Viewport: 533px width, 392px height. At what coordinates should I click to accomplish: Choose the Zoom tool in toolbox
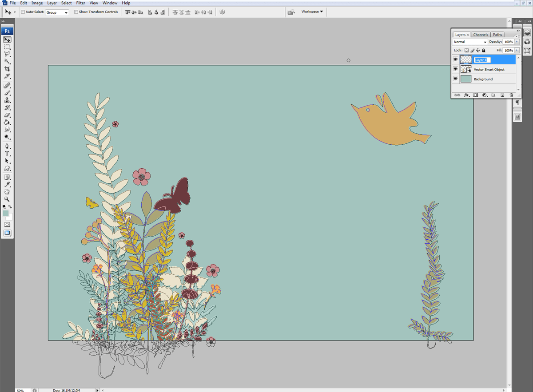pos(7,199)
